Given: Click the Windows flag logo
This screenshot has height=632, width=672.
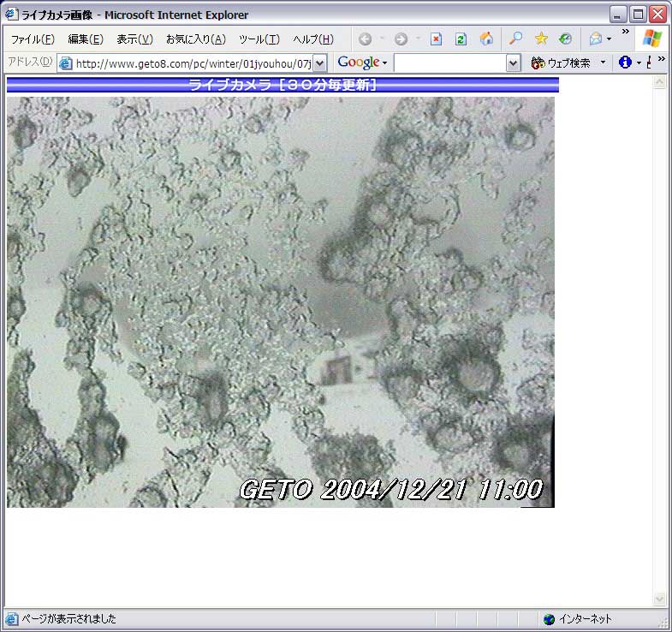Looking at the screenshot, I should [651, 39].
